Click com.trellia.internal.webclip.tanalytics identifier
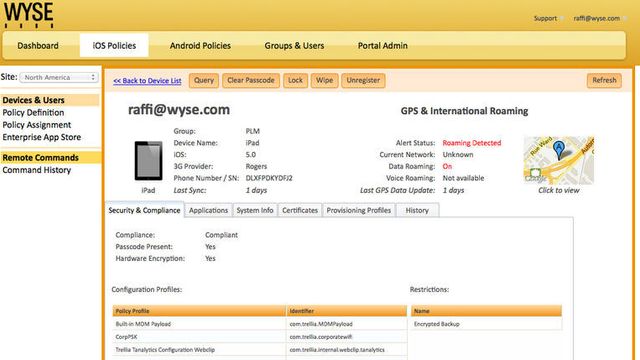The image size is (640, 360). point(337,350)
